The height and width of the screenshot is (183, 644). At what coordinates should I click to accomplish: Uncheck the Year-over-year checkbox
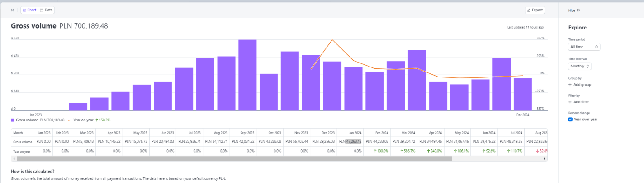[571, 120]
